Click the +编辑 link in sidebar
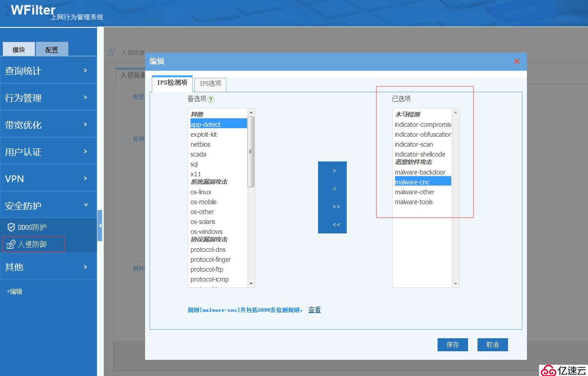The height and width of the screenshot is (376, 588). pyautogui.click(x=14, y=291)
